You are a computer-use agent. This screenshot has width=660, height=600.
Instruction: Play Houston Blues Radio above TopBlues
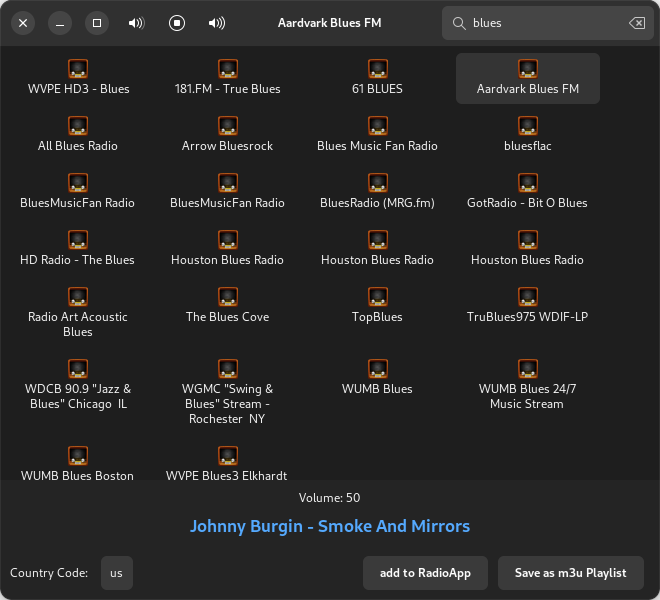(378, 249)
